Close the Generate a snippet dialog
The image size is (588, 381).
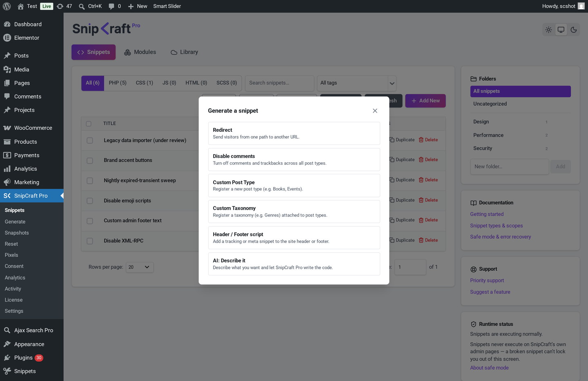[x=375, y=111]
